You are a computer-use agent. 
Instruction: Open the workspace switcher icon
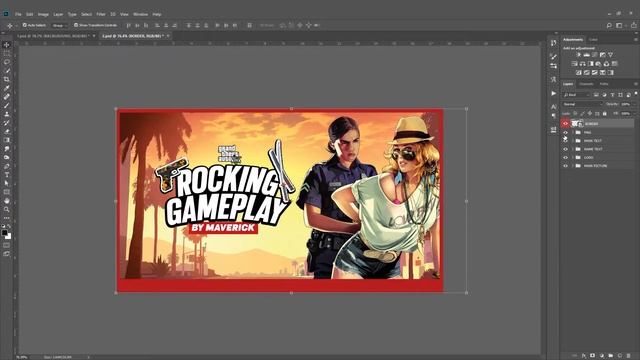[619, 25]
